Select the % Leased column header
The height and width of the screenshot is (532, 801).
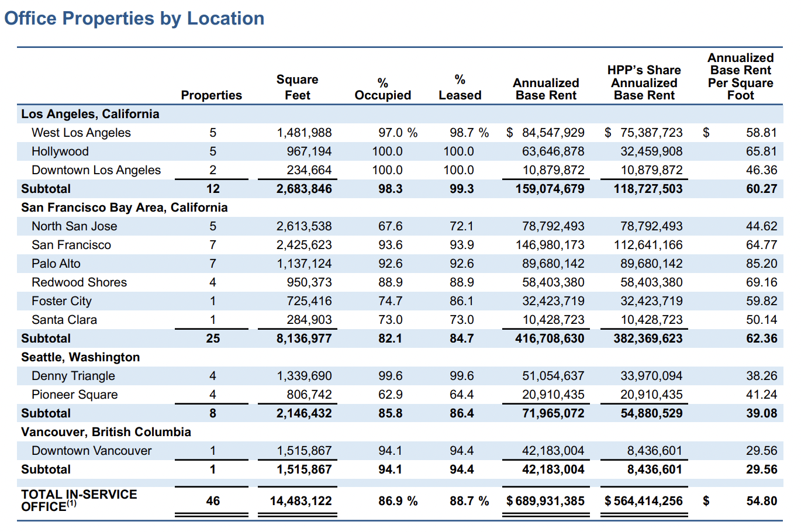click(x=460, y=85)
